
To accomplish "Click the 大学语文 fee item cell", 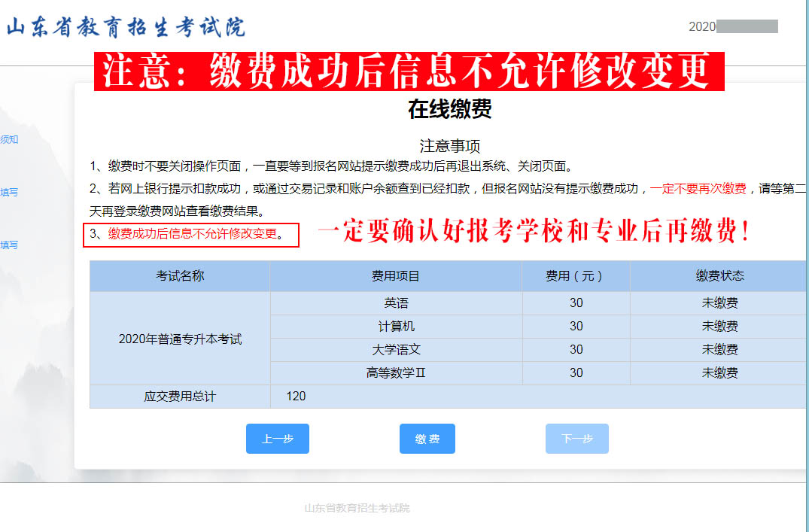I will pyautogui.click(x=396, y=349).
